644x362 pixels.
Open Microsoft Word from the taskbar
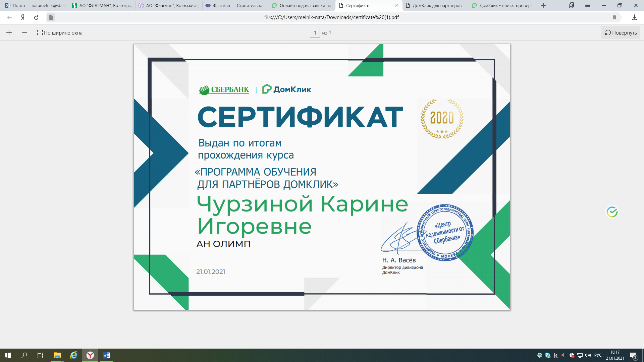click(107, 355)
